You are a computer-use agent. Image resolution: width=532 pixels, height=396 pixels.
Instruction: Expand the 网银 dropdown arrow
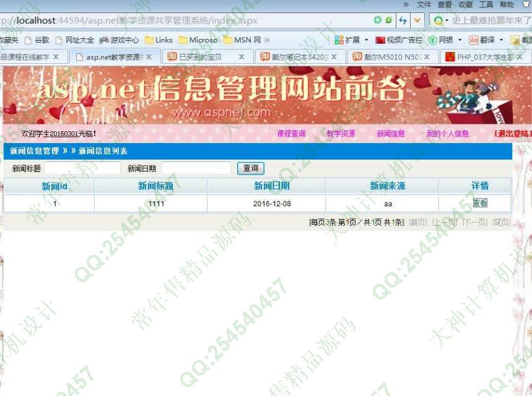[460, 40]
